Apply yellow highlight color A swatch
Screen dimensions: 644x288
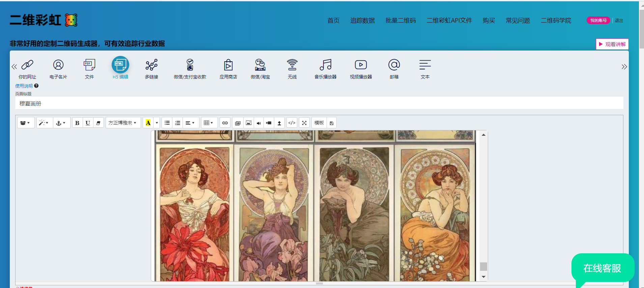coord(148,123)
